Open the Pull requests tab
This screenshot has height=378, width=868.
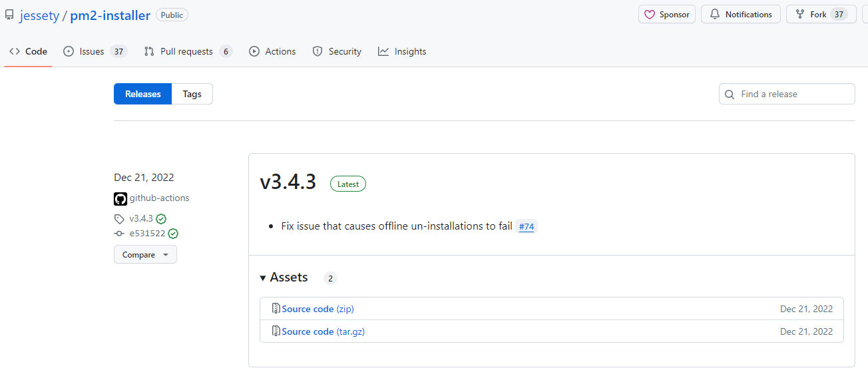point(188,51)
